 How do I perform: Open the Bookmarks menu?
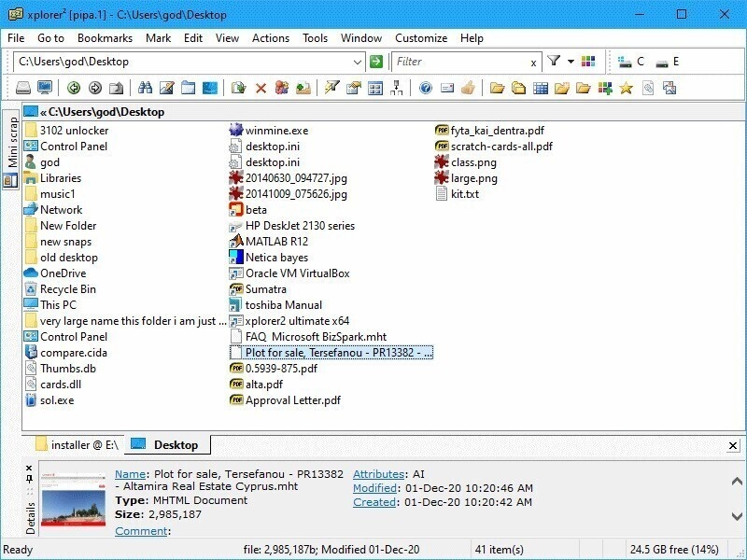pyautogui.click(x=105, y=38)
